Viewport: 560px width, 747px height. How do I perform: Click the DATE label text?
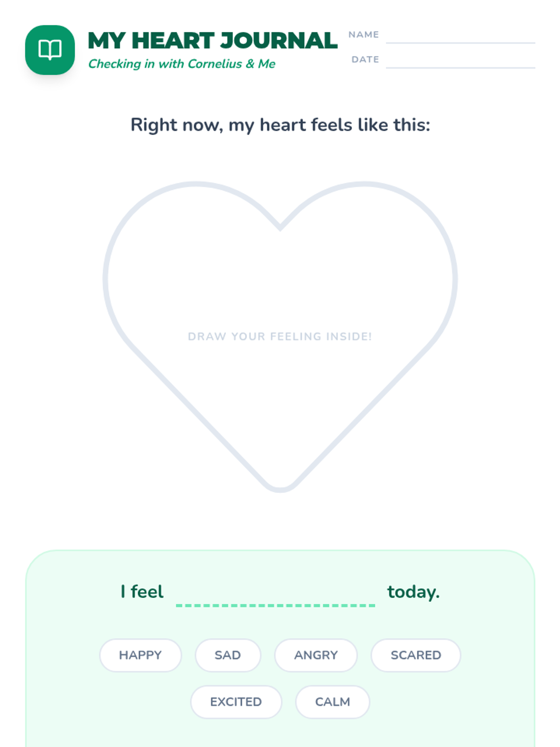[x=365, y=59]
